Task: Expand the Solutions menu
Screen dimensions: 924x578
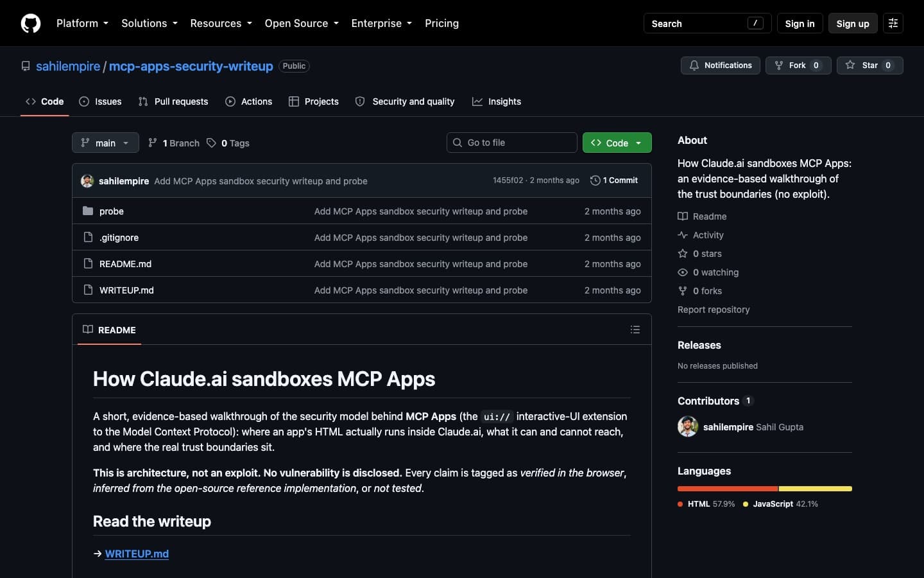Action: pos(150,23)
